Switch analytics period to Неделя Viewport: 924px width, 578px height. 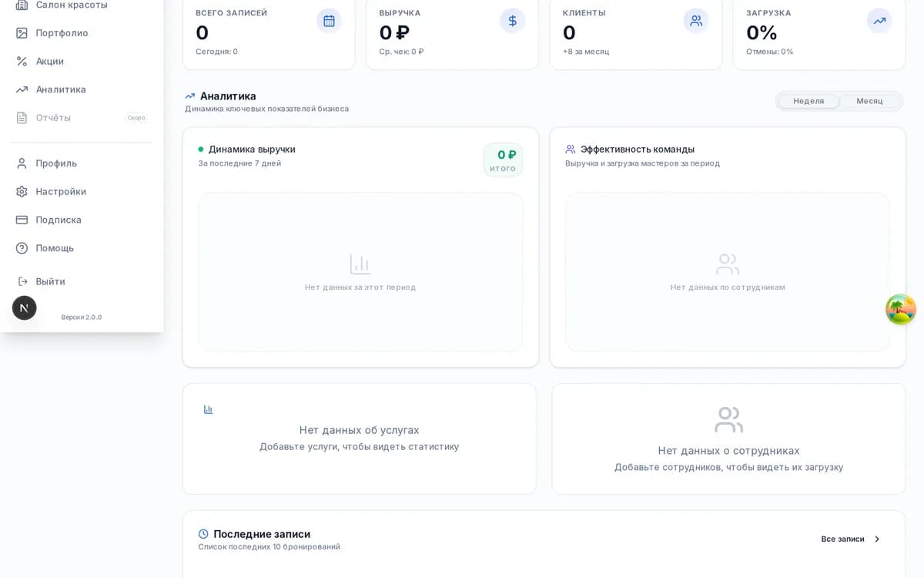tap(808, 101)
